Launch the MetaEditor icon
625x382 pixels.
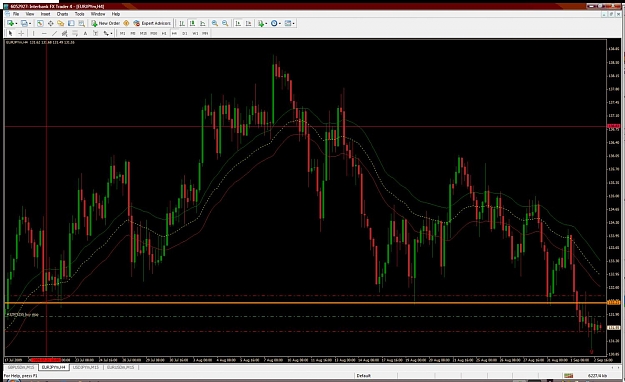coord(126,23)
